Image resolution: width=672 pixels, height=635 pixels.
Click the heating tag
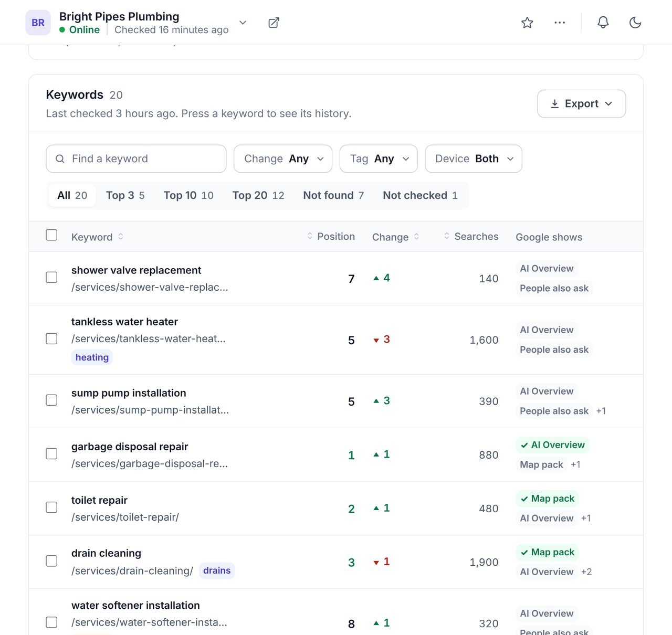tap(92, 357)
